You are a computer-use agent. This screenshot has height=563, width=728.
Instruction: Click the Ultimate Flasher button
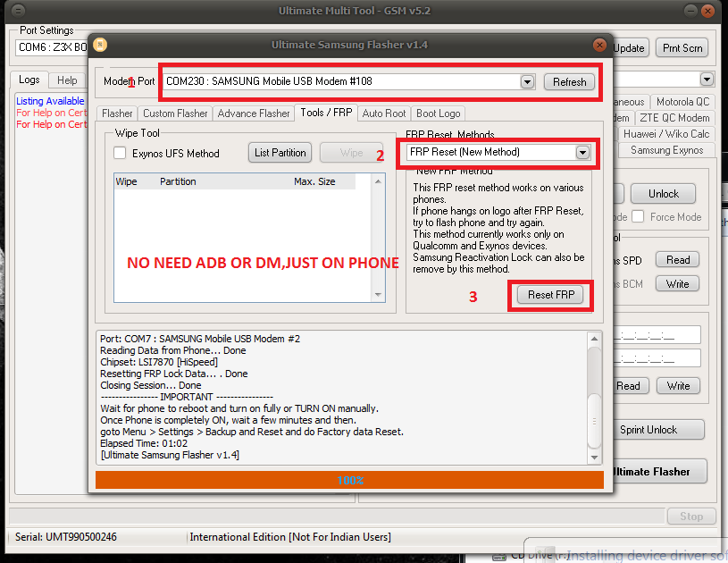click(x=660, y=472)
